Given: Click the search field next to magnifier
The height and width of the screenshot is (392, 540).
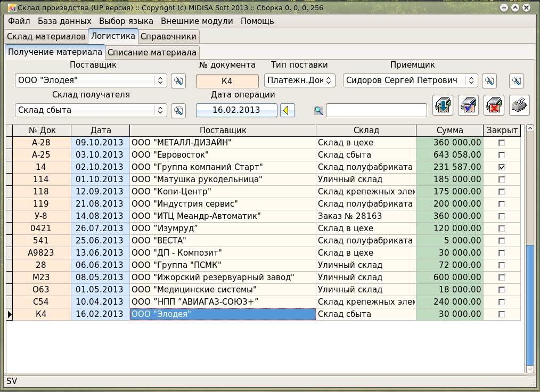Looking at the screenshot, I should pyautogui.click(x=376, y=110).
